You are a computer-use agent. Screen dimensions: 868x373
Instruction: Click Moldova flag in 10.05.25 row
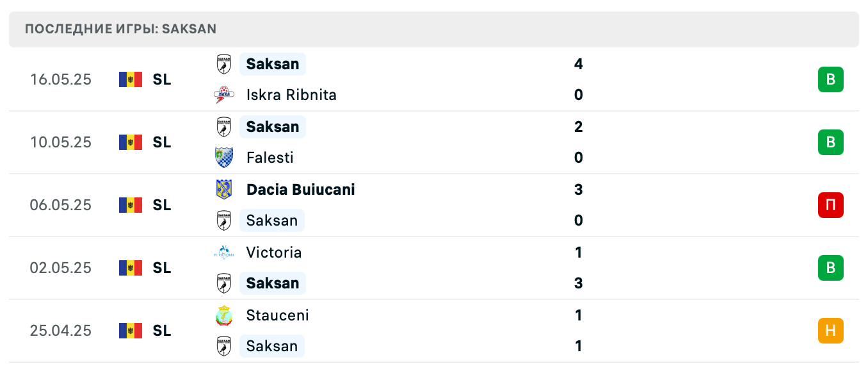click(x=131, y=142)
